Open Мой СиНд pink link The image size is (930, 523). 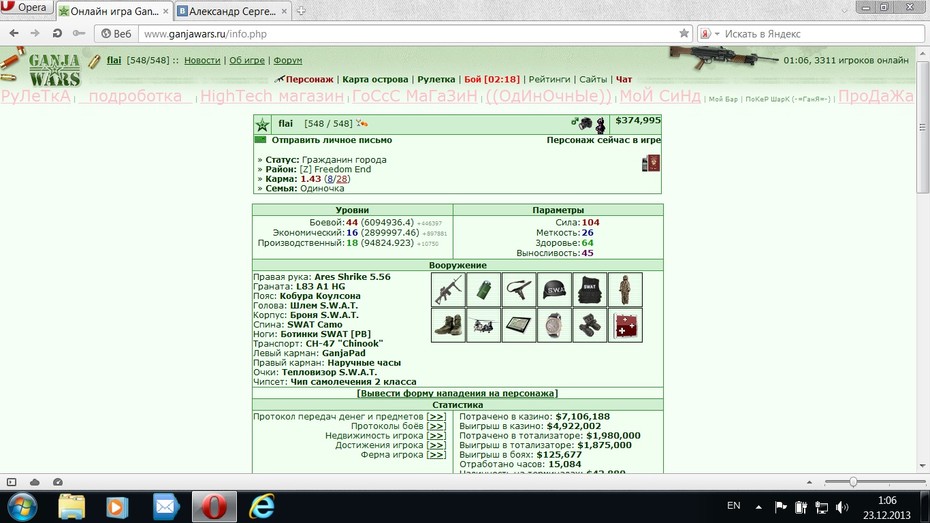660,96
